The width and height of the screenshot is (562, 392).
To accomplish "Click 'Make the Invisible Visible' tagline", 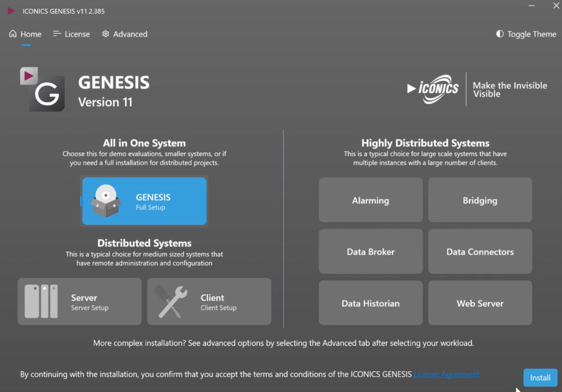I will pos(510,90).
